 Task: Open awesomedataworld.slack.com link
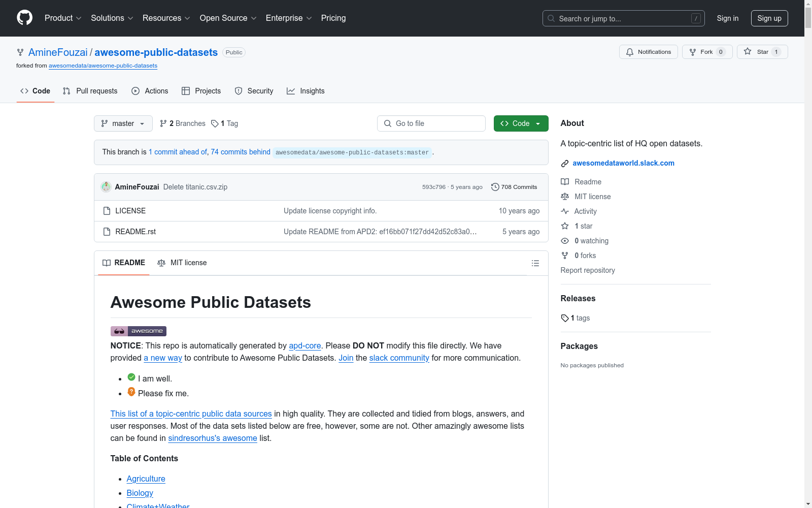623,163
